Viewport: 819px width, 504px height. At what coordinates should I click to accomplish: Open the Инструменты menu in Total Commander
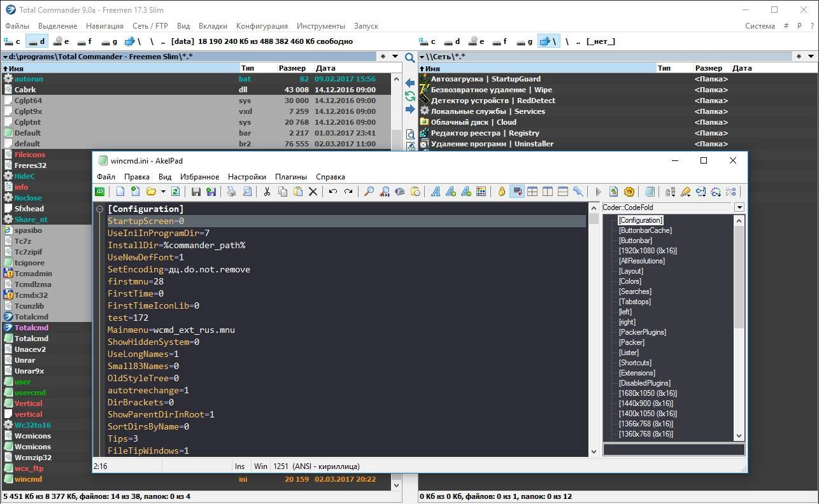(x=321, y=26)
